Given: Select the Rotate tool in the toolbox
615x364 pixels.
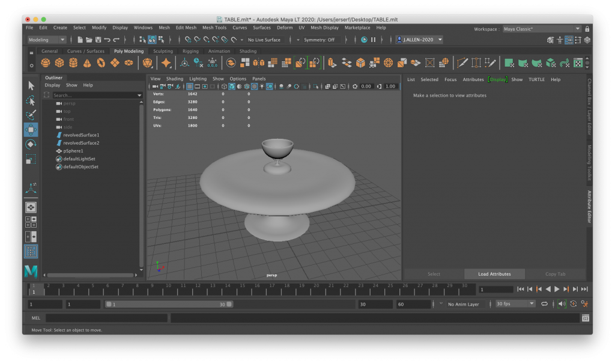Looking at the screenshot, I should coord(31,145).
